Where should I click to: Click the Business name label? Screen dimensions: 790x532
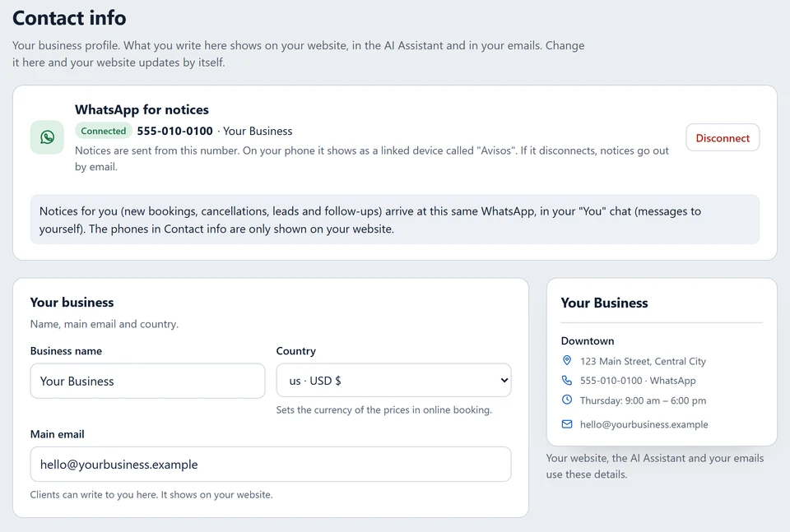coord(66,351)
